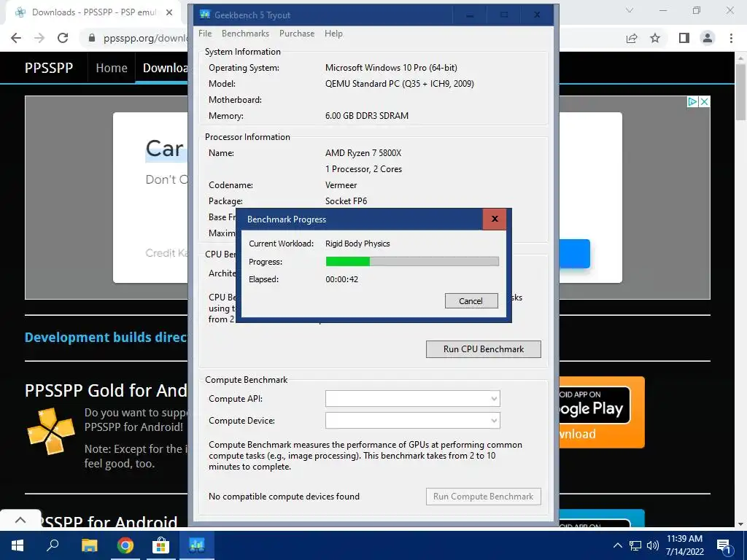Image resolution: width=747 pixels, height=560 pixels.
Task: Click the '6.00 GB DDR3 SDRAM' memory value
Action: (x=367, y=116)
